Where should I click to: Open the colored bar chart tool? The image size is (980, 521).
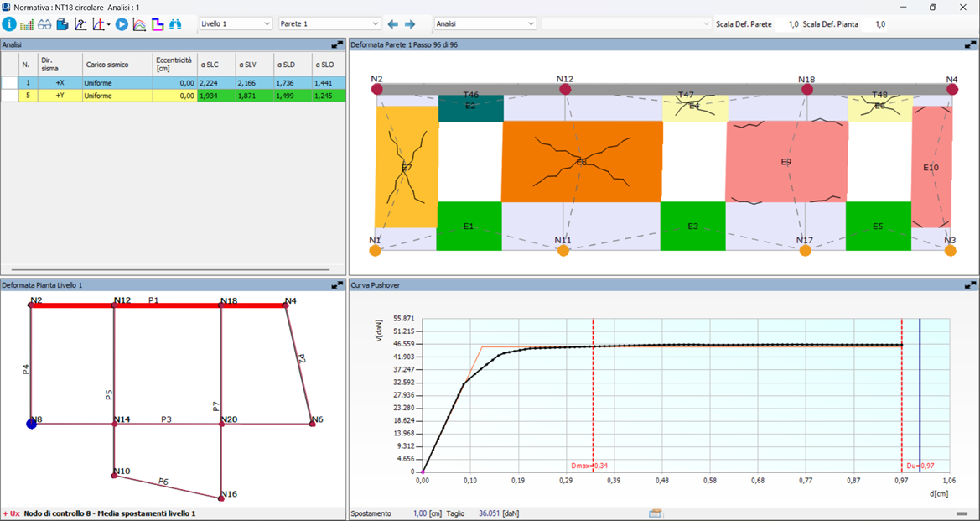(27, 24)
